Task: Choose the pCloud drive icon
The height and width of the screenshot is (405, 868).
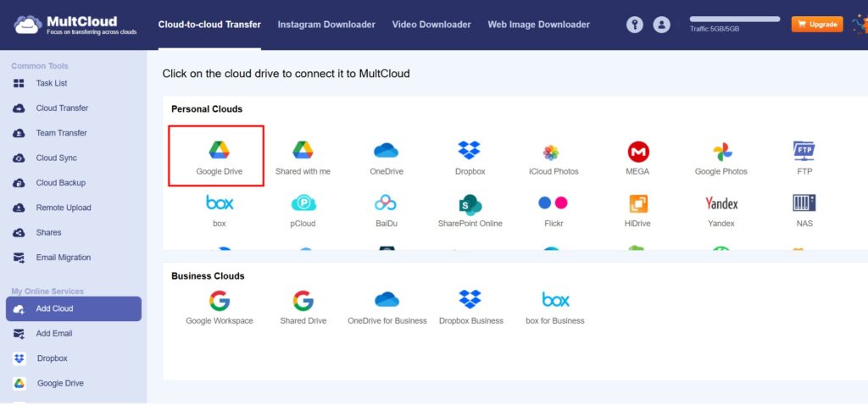Action: [x=303, y=204]
